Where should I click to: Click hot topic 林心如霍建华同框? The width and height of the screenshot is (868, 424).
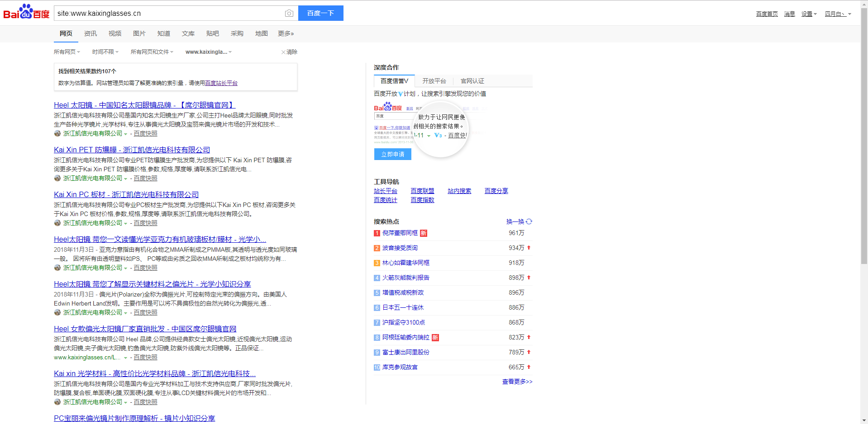(x=406, y=263)
